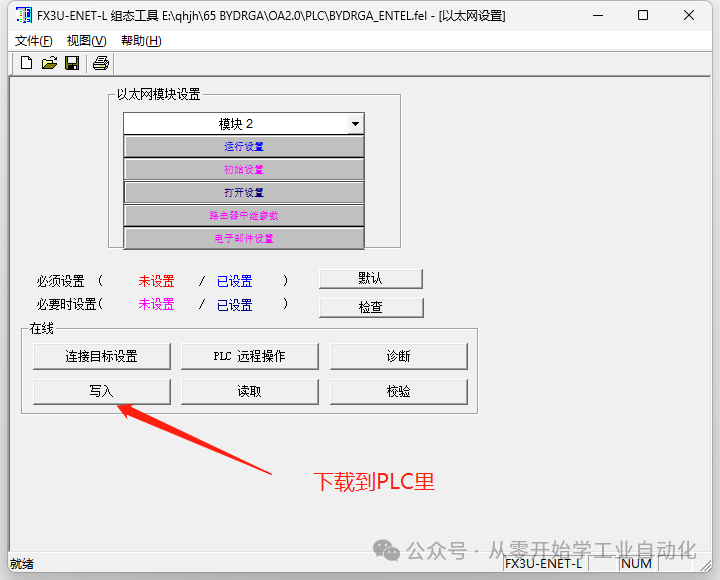
Task: Open a file with the folder icon
Action: 49,63
